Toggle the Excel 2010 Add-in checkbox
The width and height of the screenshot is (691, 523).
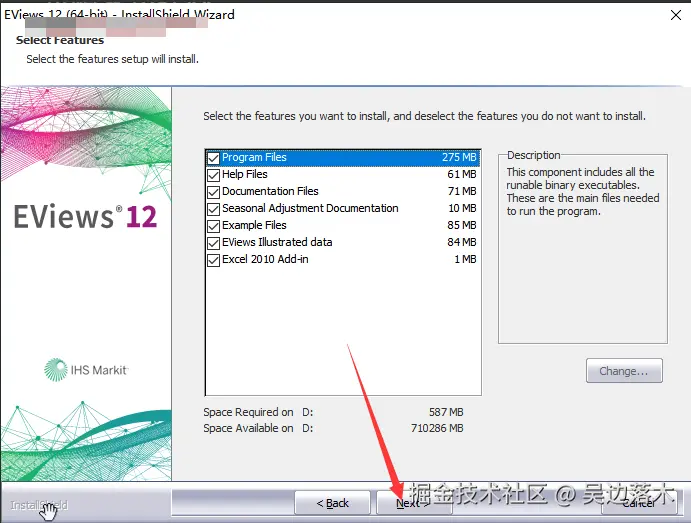coord(213,260)
